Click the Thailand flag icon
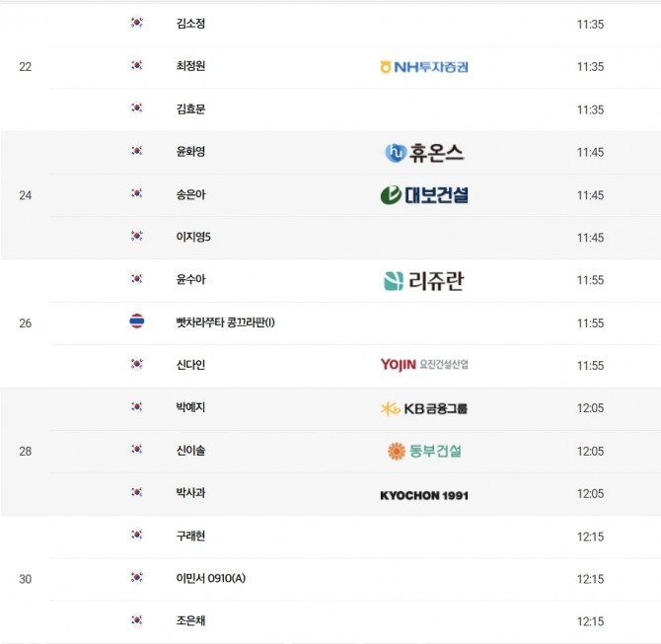The image size is (661, 644). click(x=137, y=322)
